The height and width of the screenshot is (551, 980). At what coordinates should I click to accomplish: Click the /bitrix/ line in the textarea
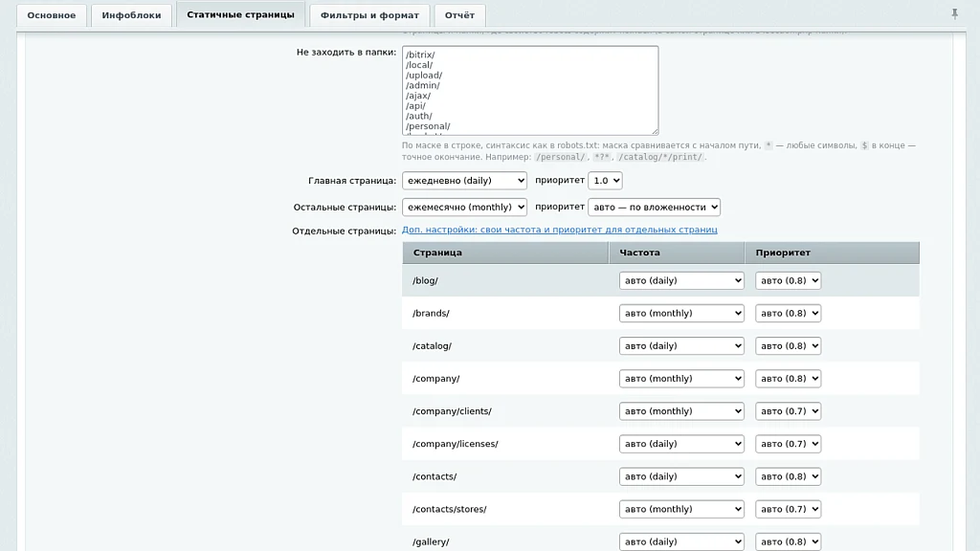point(420,55)
